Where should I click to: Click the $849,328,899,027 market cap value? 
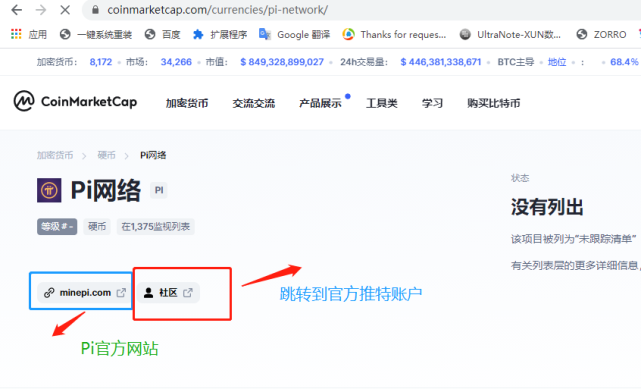pyautogui.click(x=282, y=62)
